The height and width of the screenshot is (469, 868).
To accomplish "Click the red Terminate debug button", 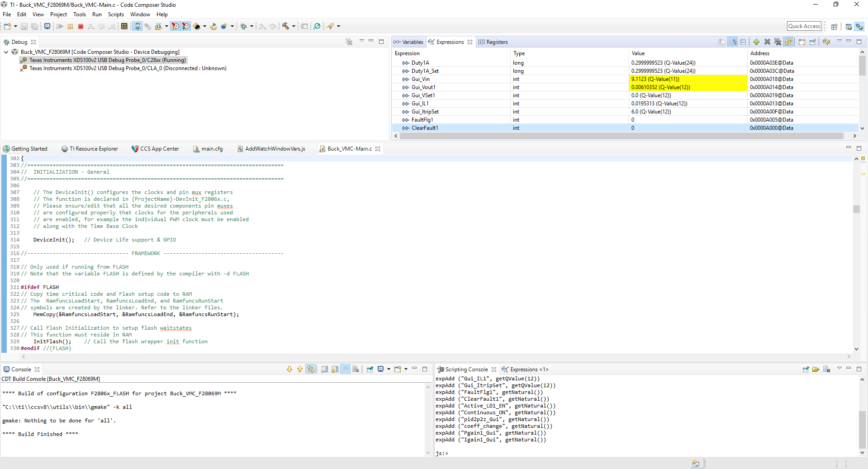I will (x=81, y=27).
